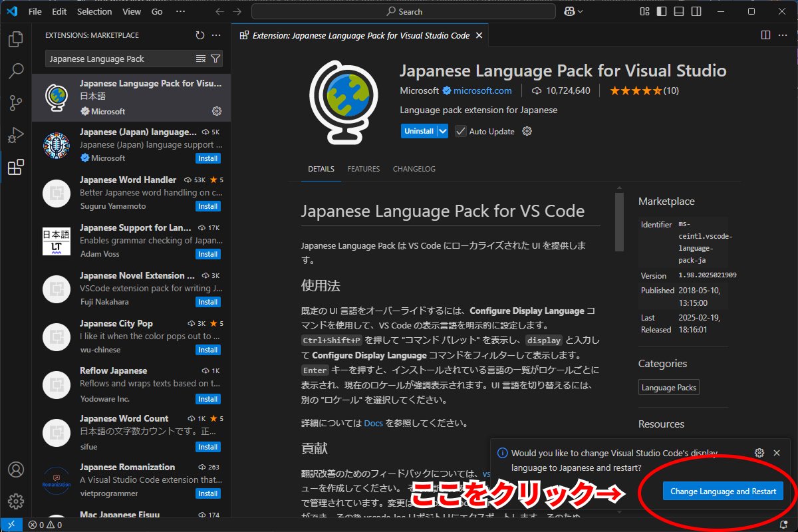Install Japanese City Pop extension

click(208, 350)
